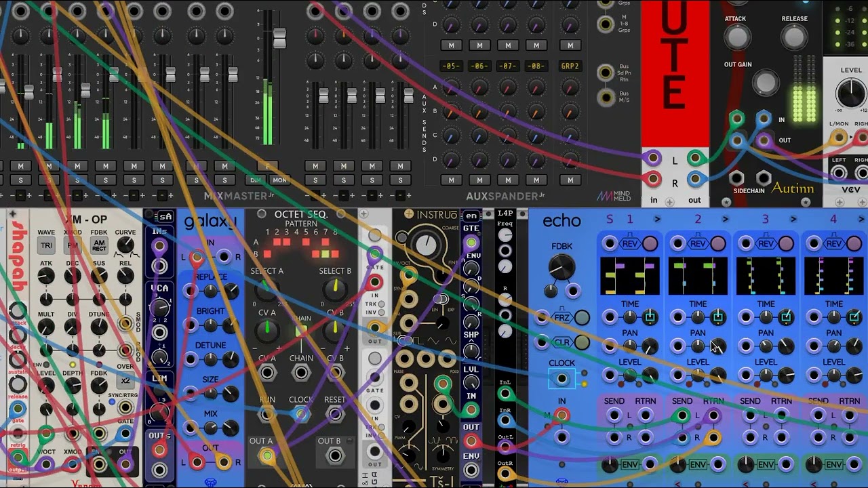Screen dimensions: 868x488
Task: Click the -06- track label on AuxSpander
Action: (x=480, y=66)
